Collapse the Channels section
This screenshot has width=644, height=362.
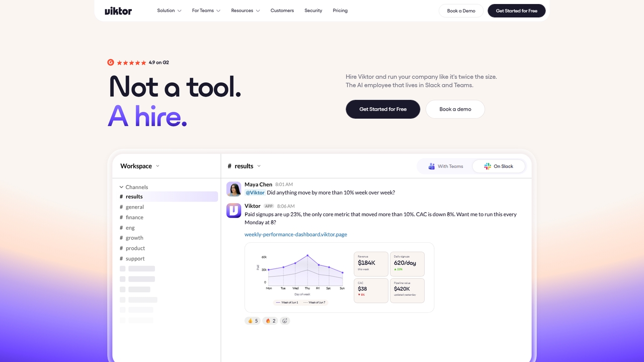134,187
